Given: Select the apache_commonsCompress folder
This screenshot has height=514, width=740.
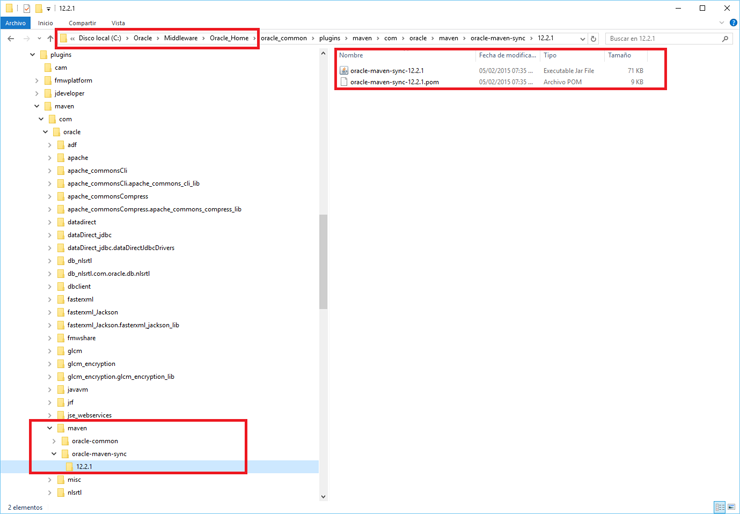Looking at the screenshot, I should point(108,196).
